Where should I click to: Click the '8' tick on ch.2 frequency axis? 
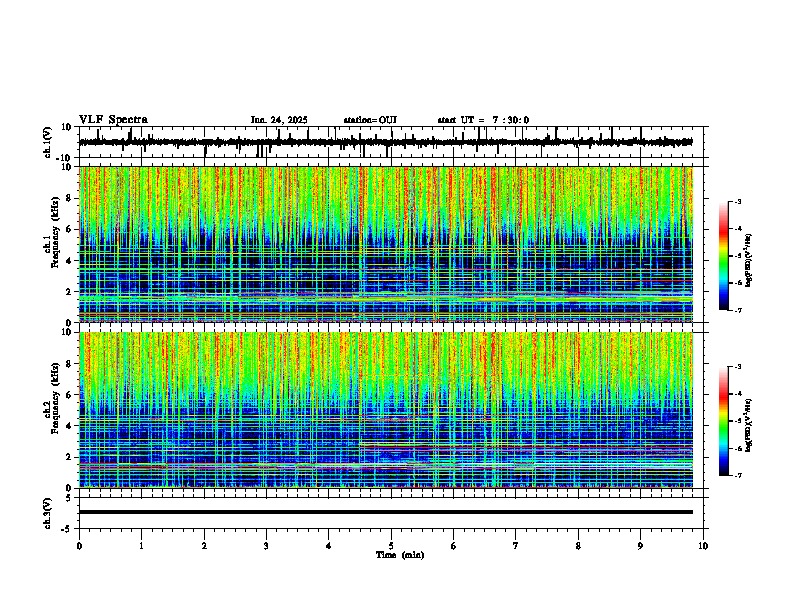[x=70, y=364]
